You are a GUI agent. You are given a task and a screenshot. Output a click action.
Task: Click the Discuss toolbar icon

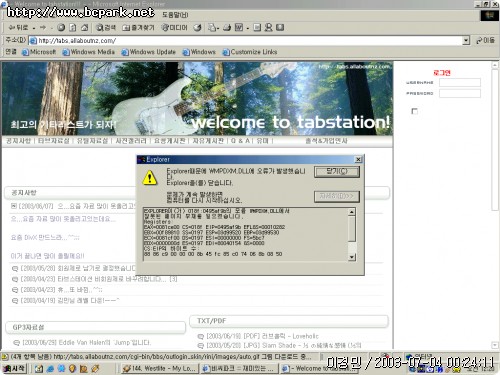coord(257,28)
